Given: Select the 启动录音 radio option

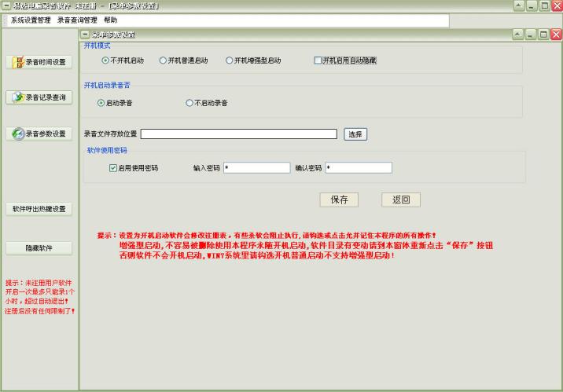Looking at the screenshot, I should pos(101,103).
